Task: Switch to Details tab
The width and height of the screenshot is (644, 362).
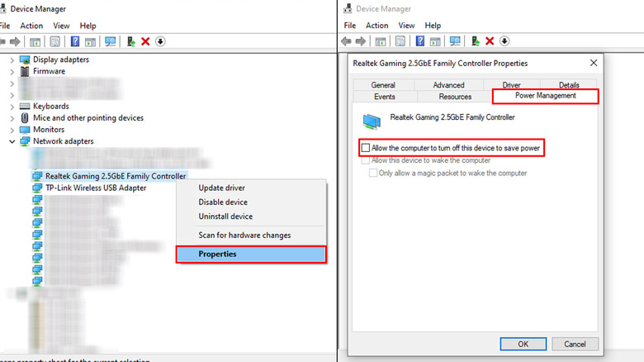Action: [569, 85]
